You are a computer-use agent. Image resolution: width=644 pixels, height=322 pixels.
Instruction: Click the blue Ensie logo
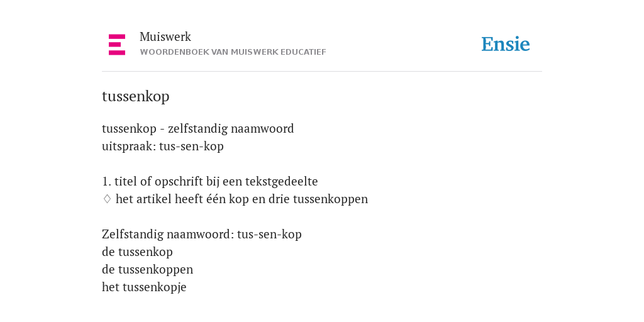(506, 44)
